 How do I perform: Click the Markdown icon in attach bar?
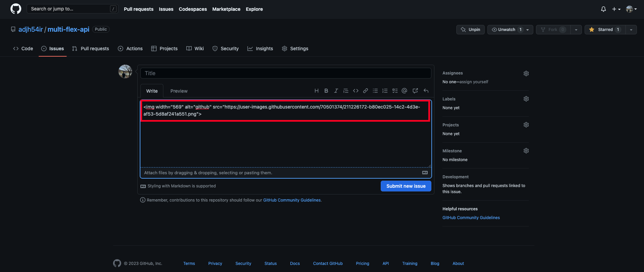pyautogui.click(x=425, y=173)
